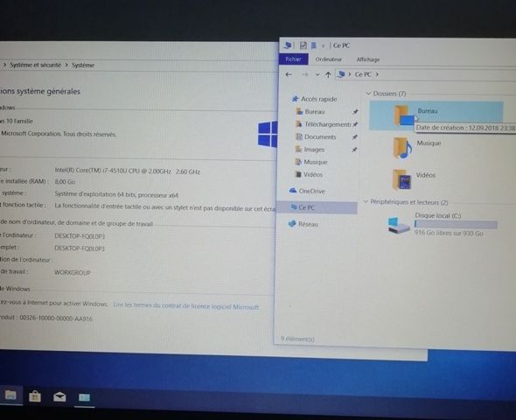Click the product ID 00326-10000-00000-AA916

coord(56,318)
